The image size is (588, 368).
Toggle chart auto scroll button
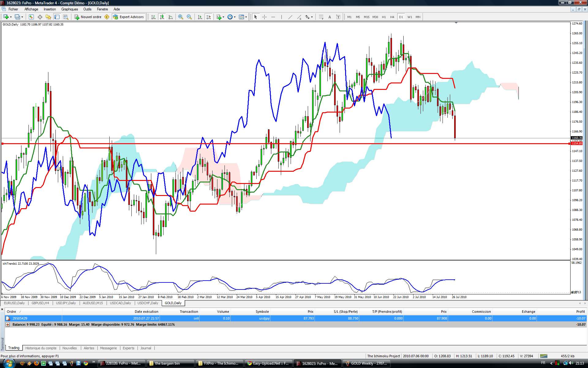[x=200, y=17]
